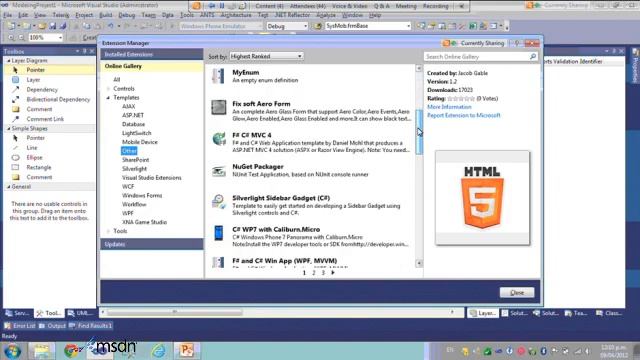Click the search magnifier in Online Gallery box

533,56
